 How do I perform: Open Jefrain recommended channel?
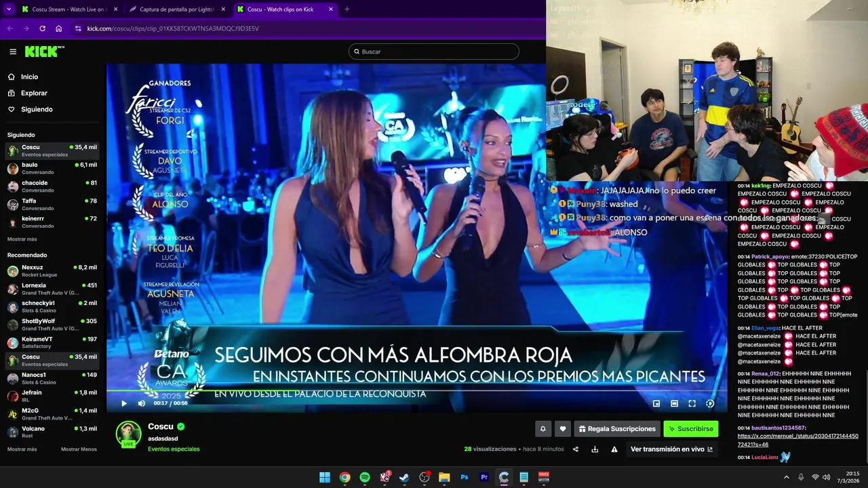[x=52, y=396]
